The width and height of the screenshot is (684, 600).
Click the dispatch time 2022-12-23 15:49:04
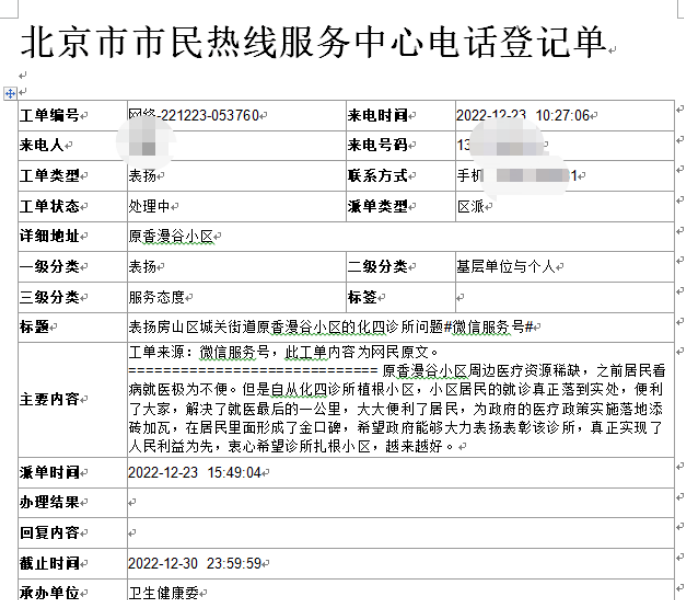click(x=194, y=472)
